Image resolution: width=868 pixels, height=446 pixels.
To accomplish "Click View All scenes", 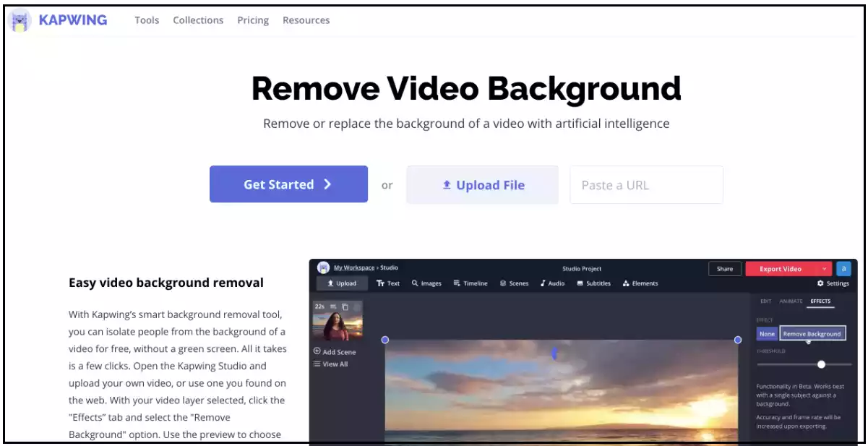I will tap(330, 364).
